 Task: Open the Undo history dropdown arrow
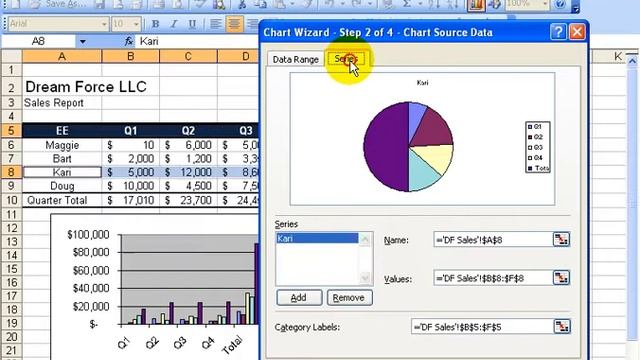point(342,5)
